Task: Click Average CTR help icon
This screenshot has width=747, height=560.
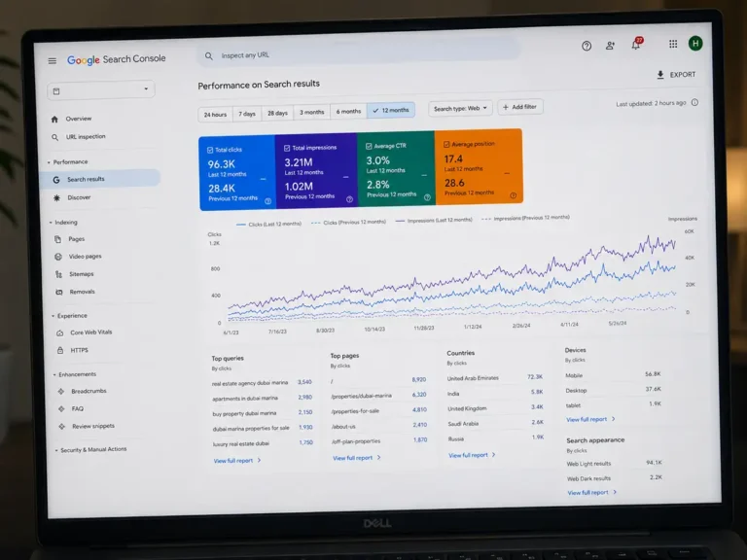Action: (427, 197)
